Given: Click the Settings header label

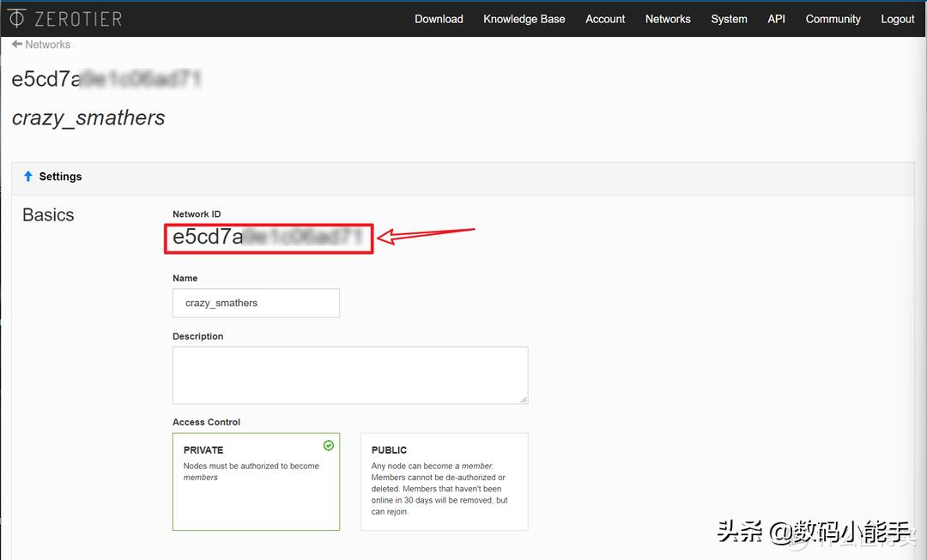Looking at the screenshot, I should [60, 177].
